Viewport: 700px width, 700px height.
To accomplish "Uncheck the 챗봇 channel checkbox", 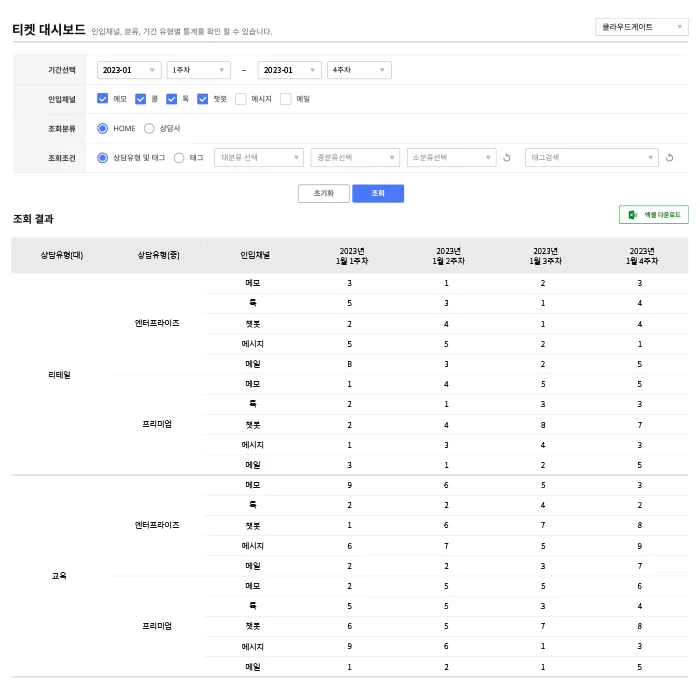I will click(x=203, y=99).
